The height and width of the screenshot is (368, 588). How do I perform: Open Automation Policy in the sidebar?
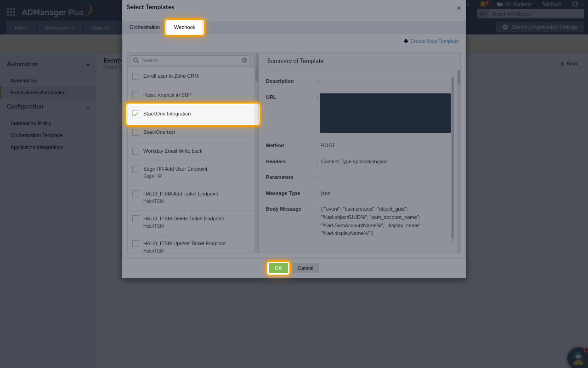(x=31, y=123)
